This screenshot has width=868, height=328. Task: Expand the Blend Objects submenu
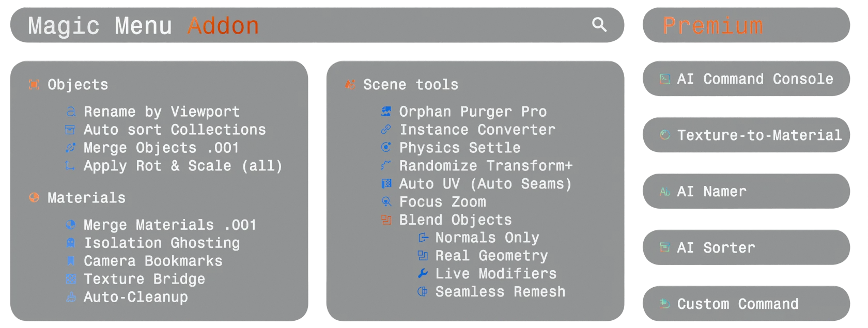[x=455, y=220]
